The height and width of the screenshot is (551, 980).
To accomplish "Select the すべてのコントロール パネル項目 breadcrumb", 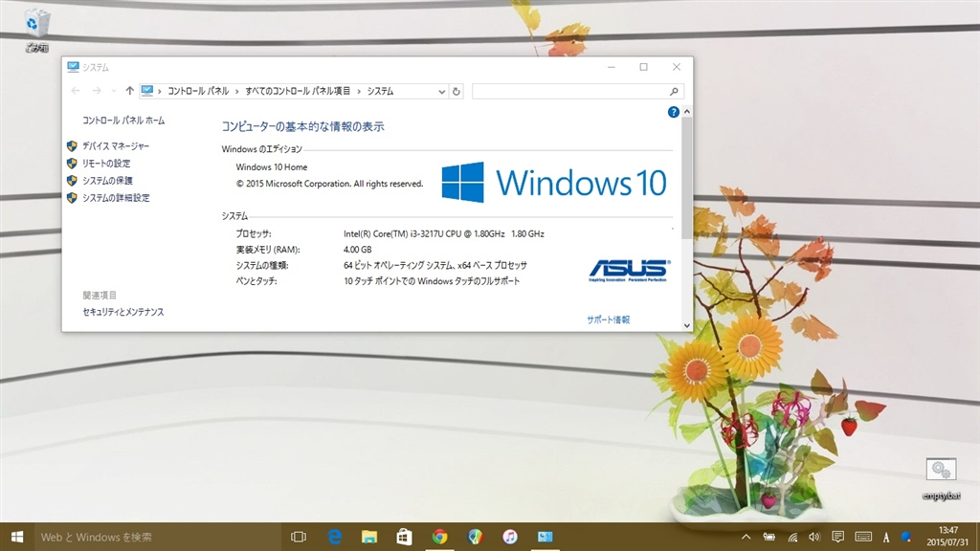I will click(298, 91).
